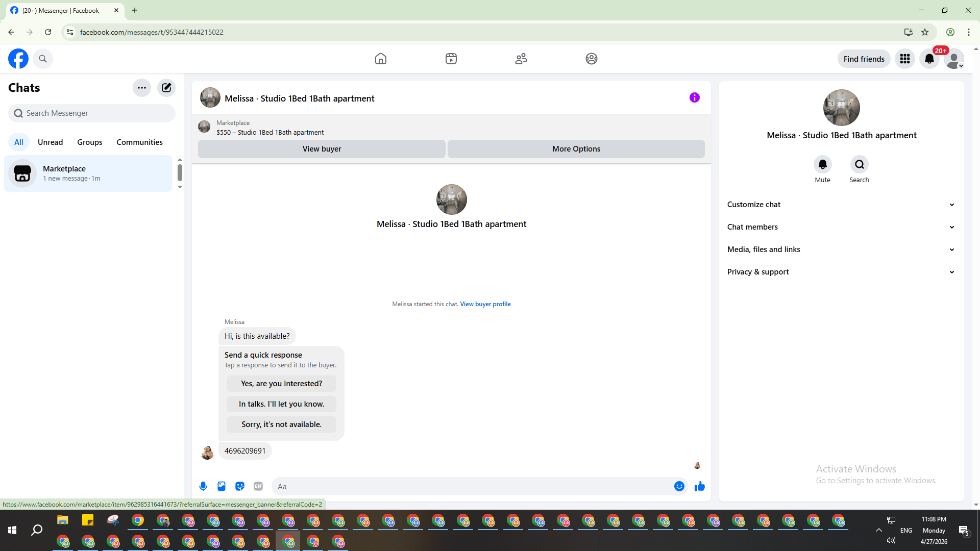This screenshot has width=980, height=551.
Task: Open the emoji picker in message box
Action: click(679, 486)
